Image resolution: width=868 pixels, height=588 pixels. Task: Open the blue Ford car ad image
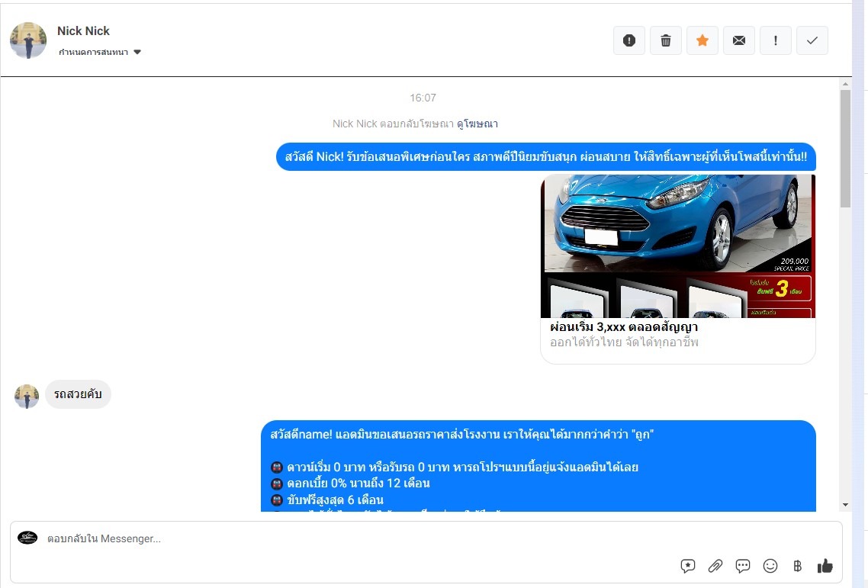coord(677,246)
